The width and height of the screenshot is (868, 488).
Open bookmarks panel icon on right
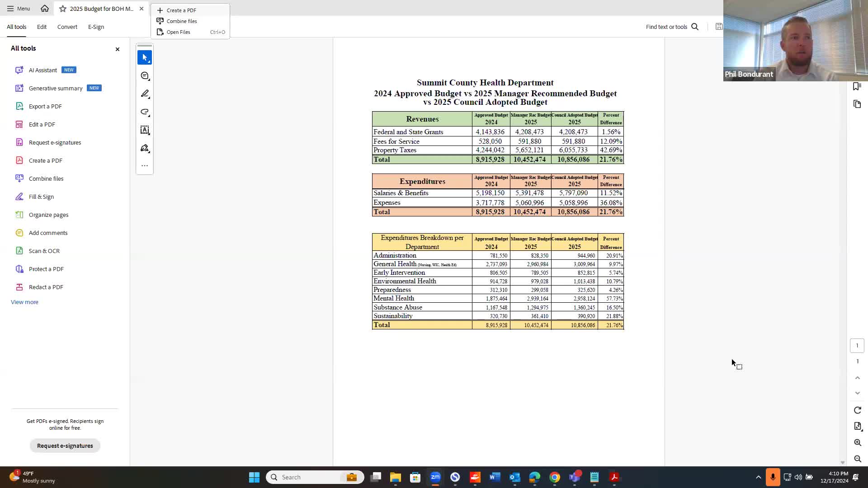tap(857, 86)
